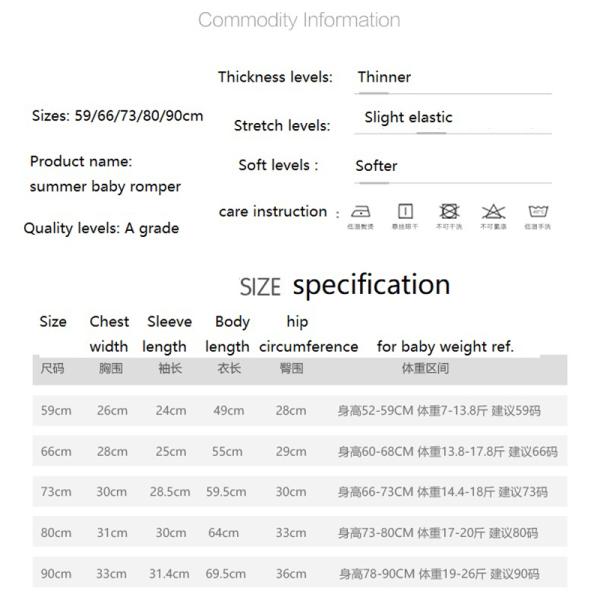Click the 80cm size row label
The height and width of the screenshot is (600, 600).
click(56, 533)
